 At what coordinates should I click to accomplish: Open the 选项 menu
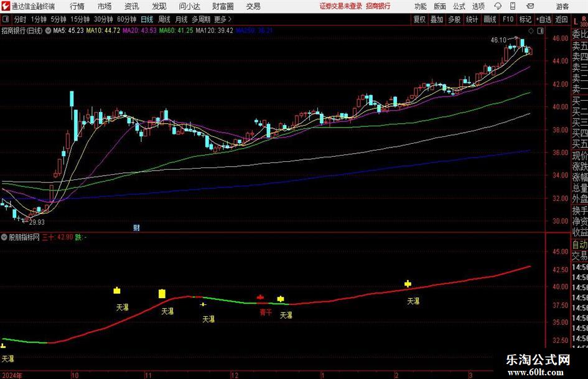[478, 6]
